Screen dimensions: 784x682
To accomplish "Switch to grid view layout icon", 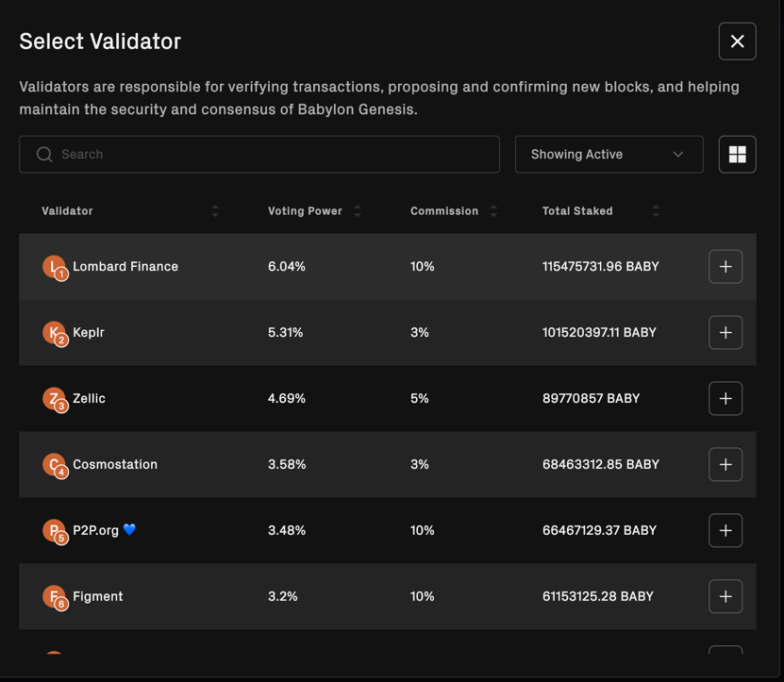I will pos(737,155).
